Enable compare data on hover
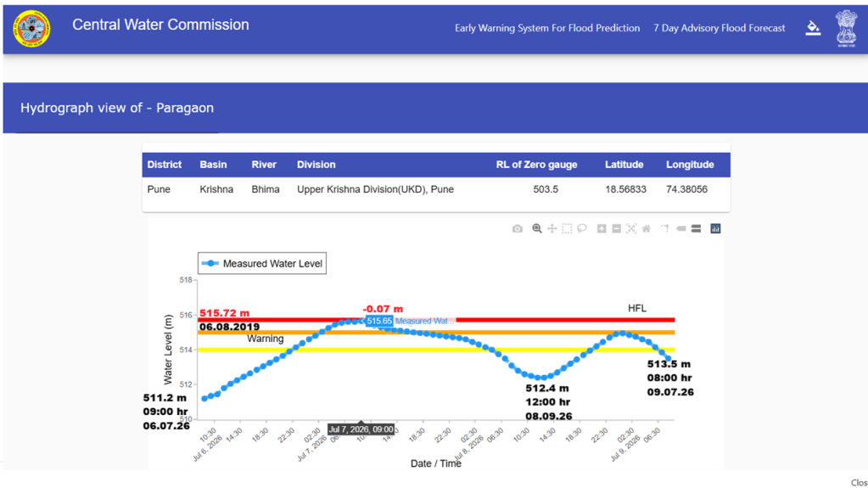The width and height of the screenshot is (868, 488). click(x=696, y=229)
